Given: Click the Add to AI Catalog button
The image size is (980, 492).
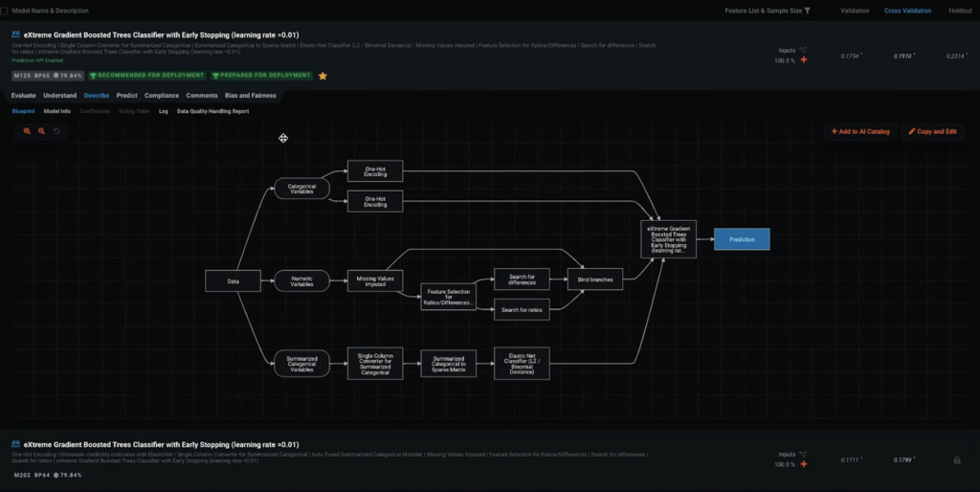Looking at the screenshot, I should click(x=859, y=131).
